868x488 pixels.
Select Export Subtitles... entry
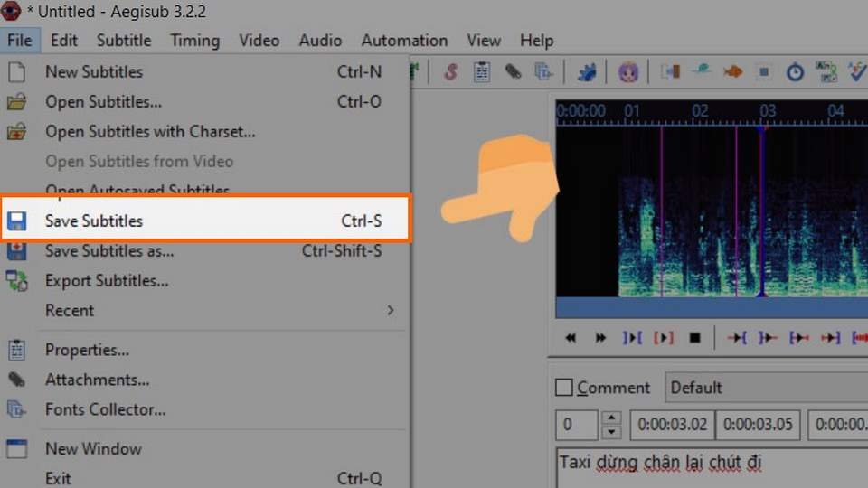click(x=205, y=281)
